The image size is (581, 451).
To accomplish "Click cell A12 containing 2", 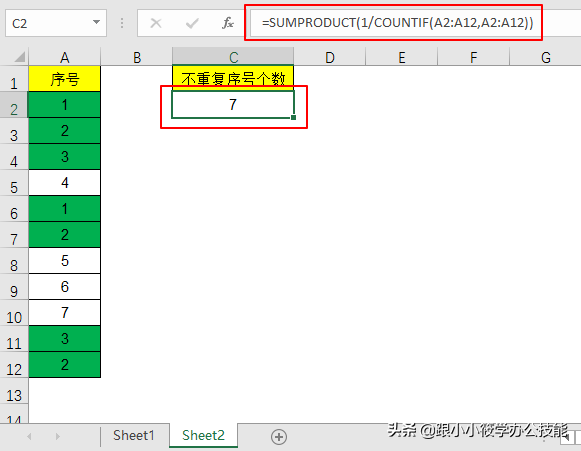I will pos(64,365).
